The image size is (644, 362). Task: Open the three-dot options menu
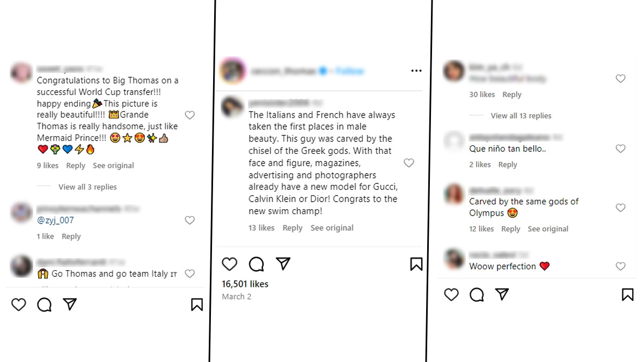click(416, 71)
